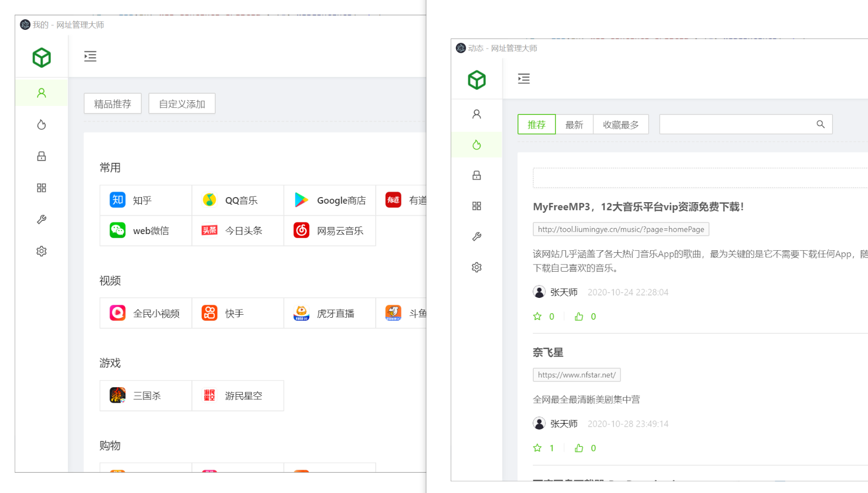The height and width of the screenshot is (493, 868).
Task: Click the 斗鱼 site tile
Action: (x=402, y=313)
